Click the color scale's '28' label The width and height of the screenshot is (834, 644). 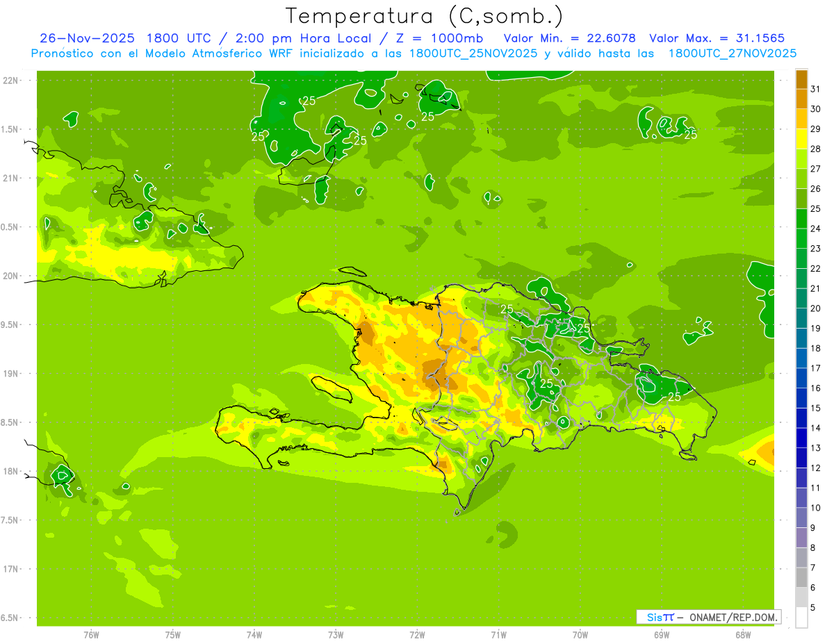816,149
